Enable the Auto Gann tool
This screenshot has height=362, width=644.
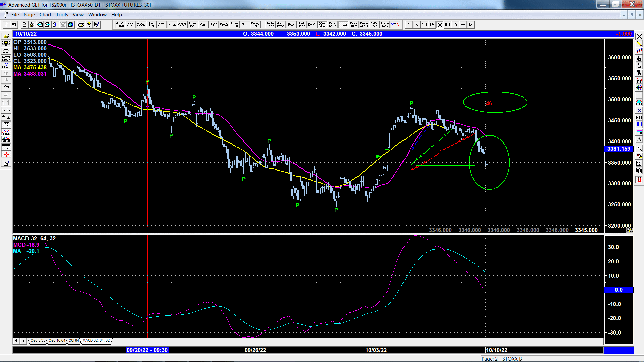(x=270, y=25)
